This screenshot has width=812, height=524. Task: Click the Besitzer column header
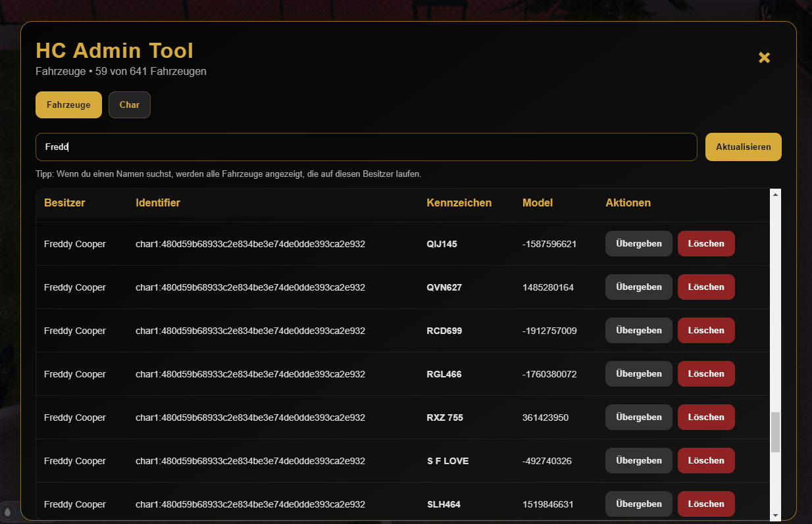(x=64, y=202)
